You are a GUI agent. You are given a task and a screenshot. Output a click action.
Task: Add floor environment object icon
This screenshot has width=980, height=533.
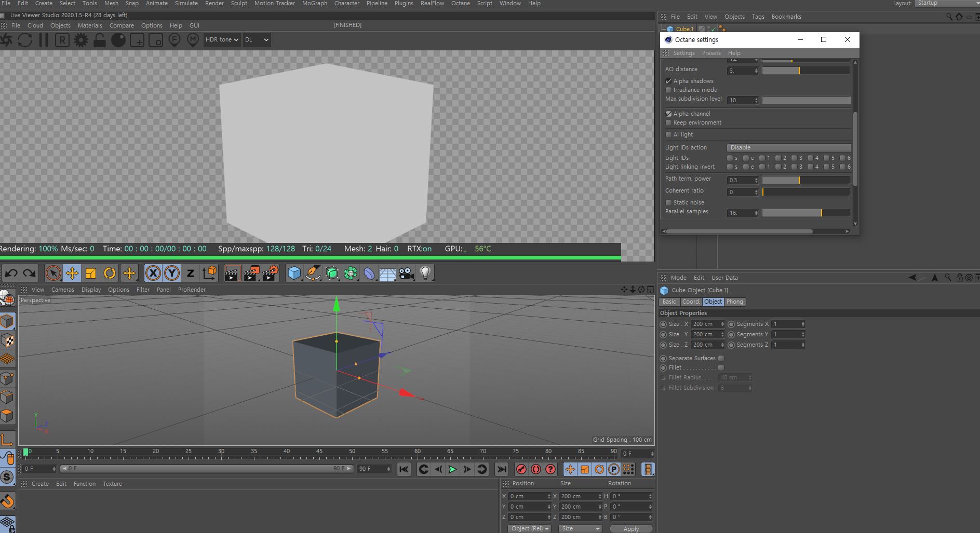pos(388,273)
